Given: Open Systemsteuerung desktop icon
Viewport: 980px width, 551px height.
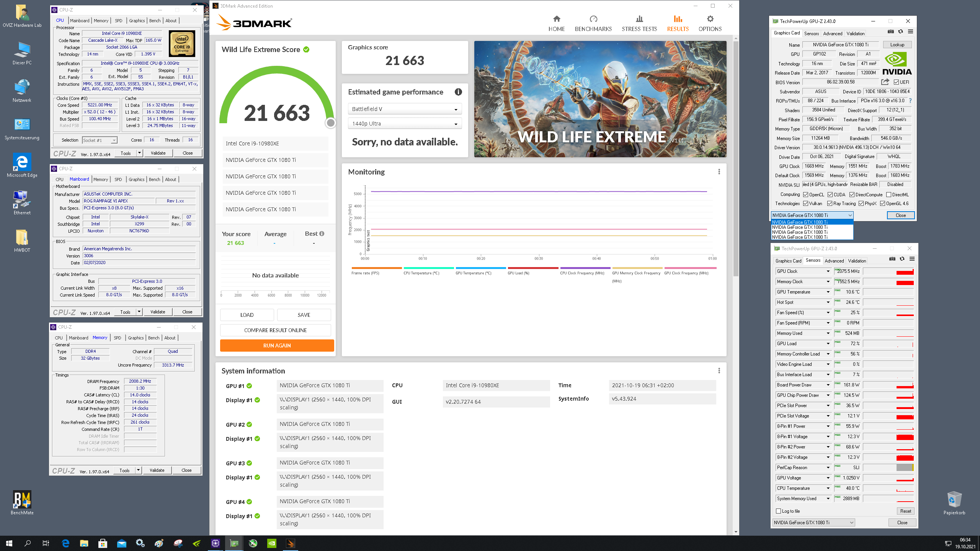Looking at the screenshot, I should (22, 129).
